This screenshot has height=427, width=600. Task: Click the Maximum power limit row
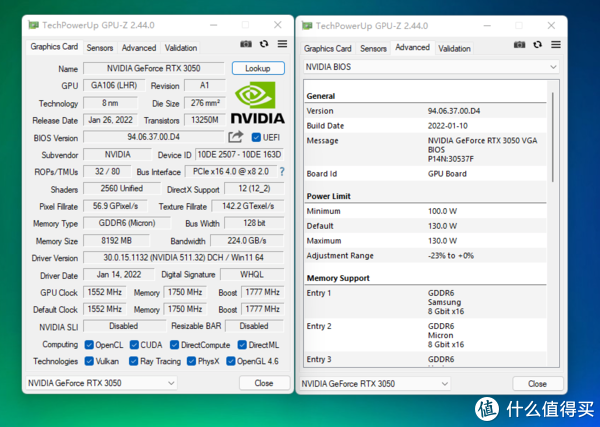[426, 241]
